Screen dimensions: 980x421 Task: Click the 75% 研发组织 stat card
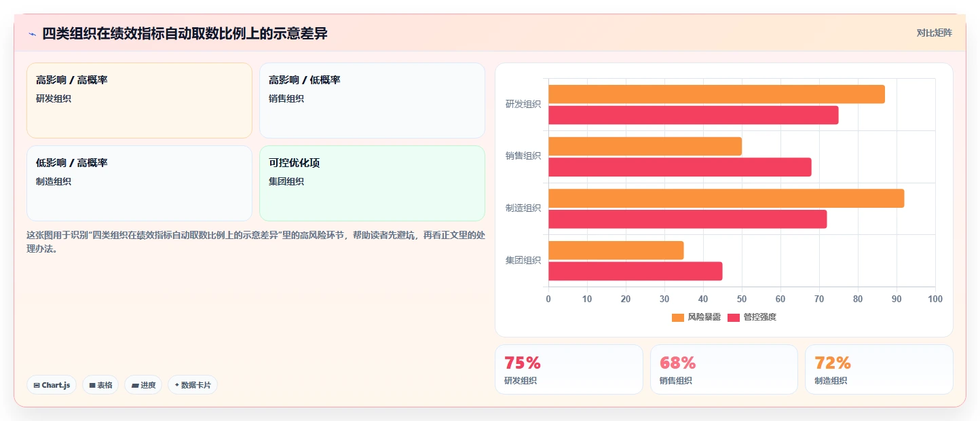(x=569, y=369)
